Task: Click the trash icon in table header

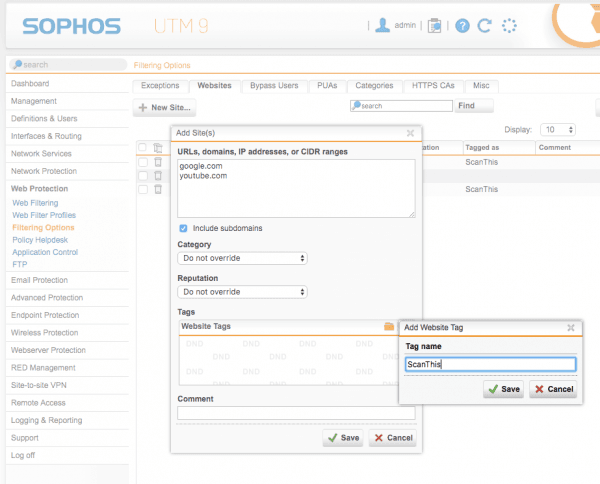Action: 158,148
